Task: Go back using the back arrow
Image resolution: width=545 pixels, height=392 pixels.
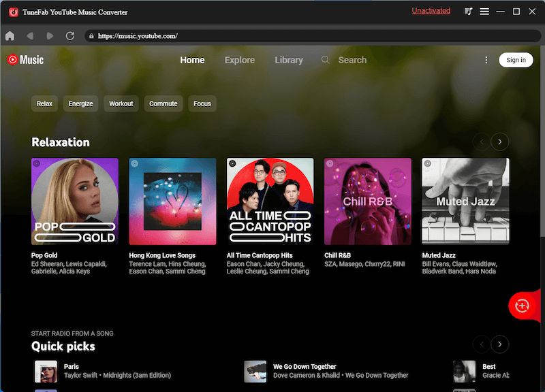Action: [30, 35]
